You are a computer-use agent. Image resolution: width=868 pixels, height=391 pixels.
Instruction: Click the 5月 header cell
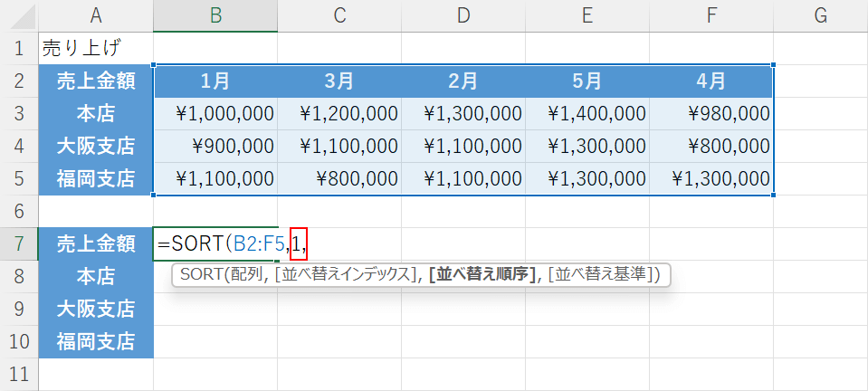(587, 81)
